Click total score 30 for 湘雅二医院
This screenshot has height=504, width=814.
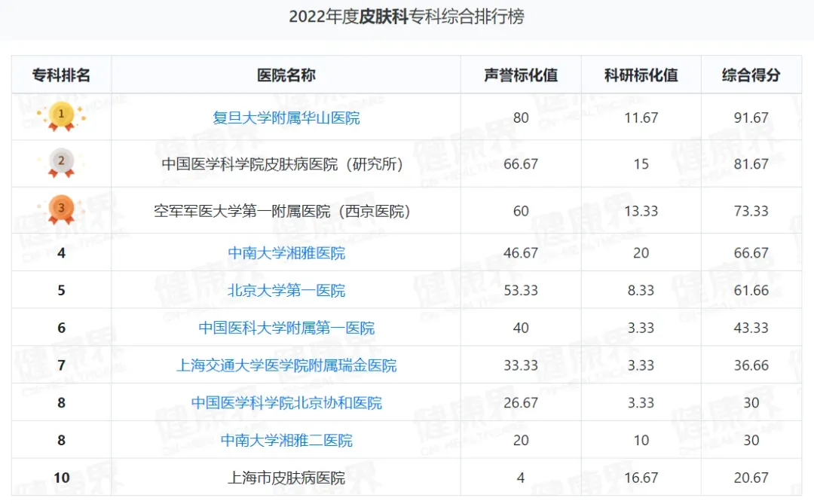click(x=751, y=440)
